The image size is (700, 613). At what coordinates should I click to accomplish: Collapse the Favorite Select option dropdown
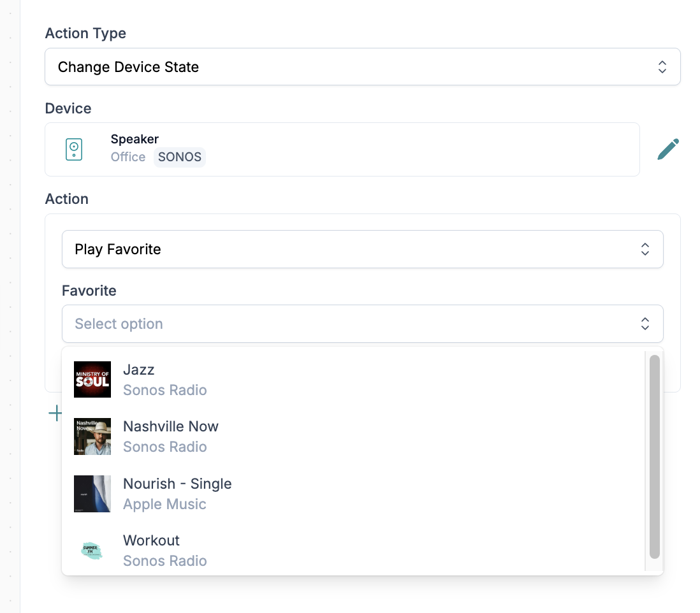[363, 324]
